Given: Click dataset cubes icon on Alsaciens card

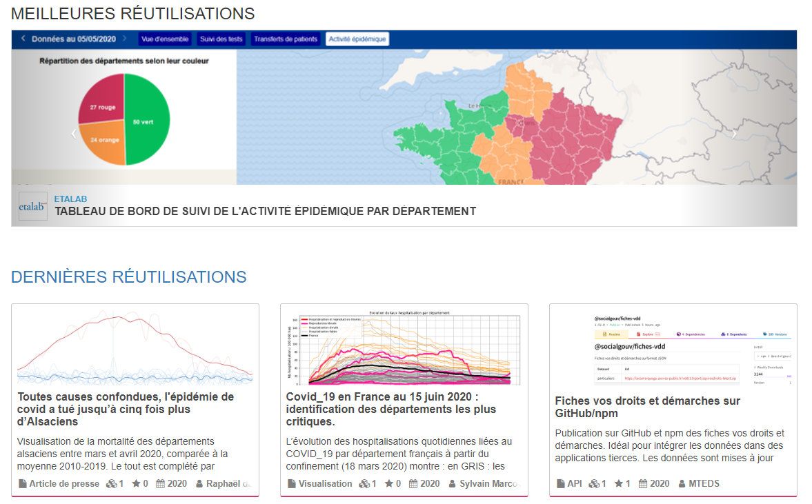Looking at the screenshot, I should (111, 484).
